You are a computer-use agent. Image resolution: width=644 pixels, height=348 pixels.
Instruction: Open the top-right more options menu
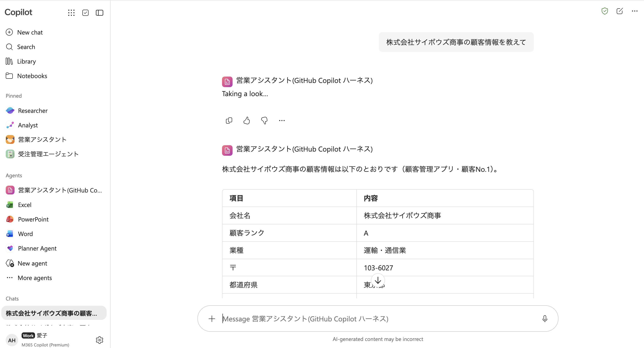coord(635,11)
